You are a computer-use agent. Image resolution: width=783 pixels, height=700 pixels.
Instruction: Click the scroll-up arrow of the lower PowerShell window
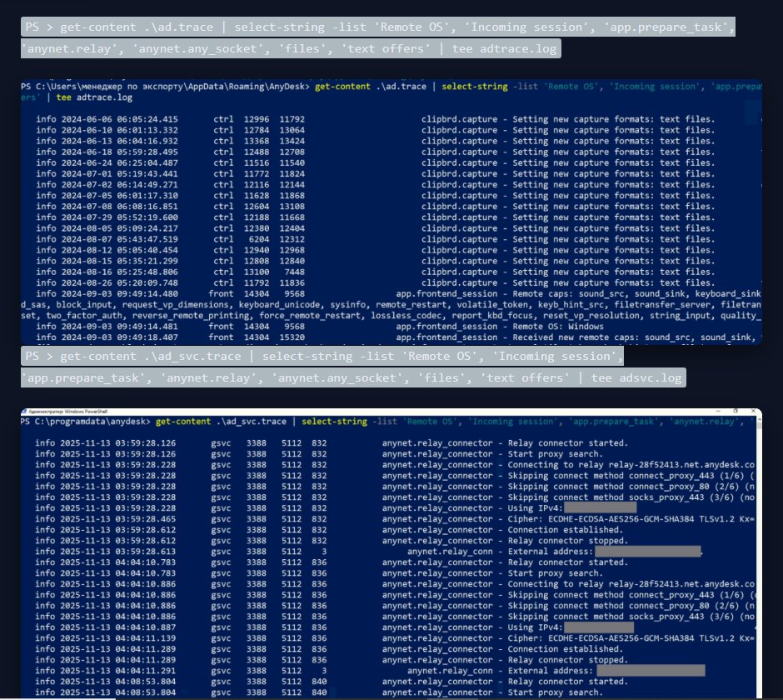pyautogui.click(x=759, y=420)
